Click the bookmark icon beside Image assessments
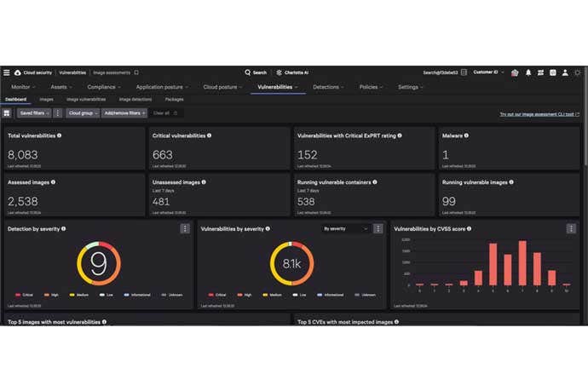The height and width of the screenshot is (391, 588). click(136, 72)
